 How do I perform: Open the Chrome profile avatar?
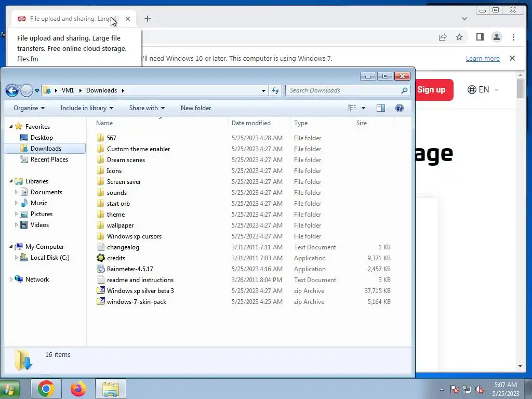496,37
